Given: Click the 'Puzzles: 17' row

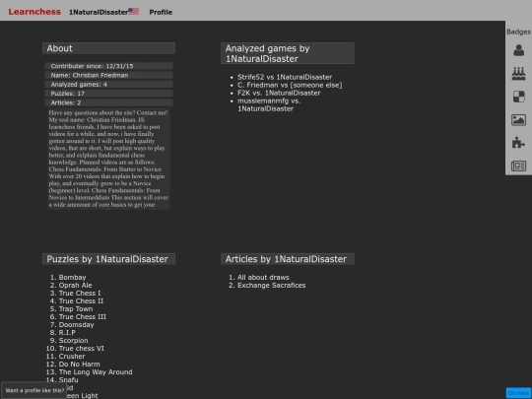Looking at the screenshot, I should pyautogui.click(x=108, y=94).
